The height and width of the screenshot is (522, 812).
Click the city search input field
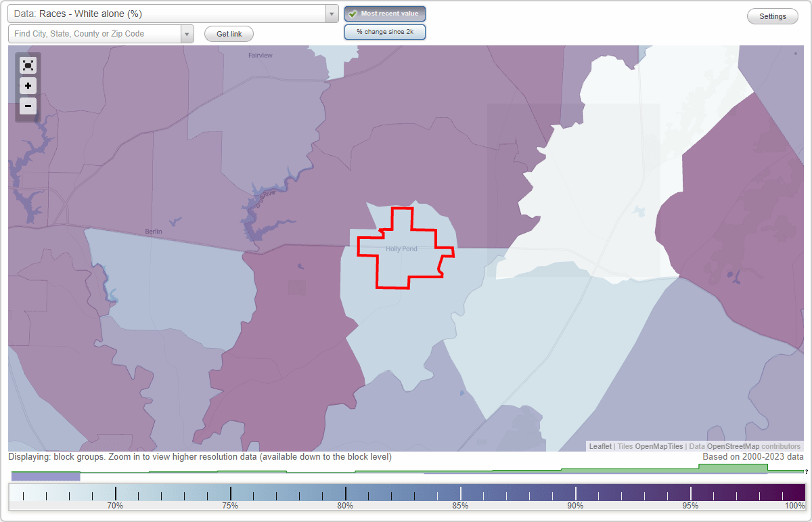click(x=95, y=33)
